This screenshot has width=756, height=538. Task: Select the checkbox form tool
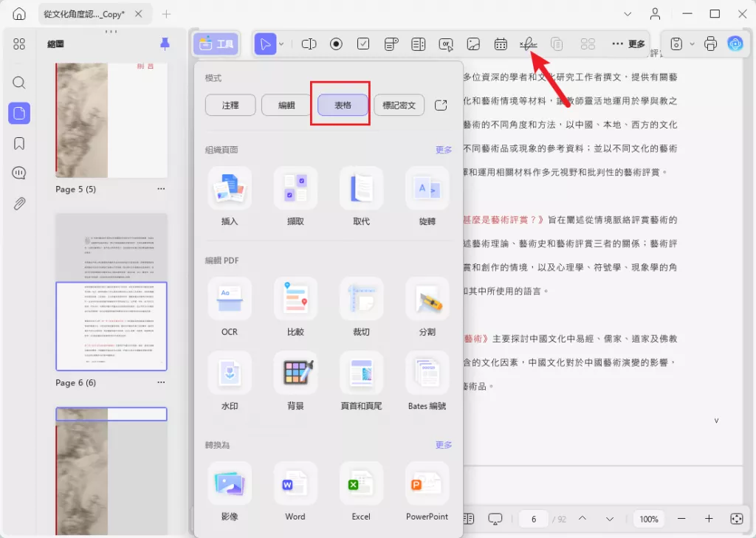(363, 44)
